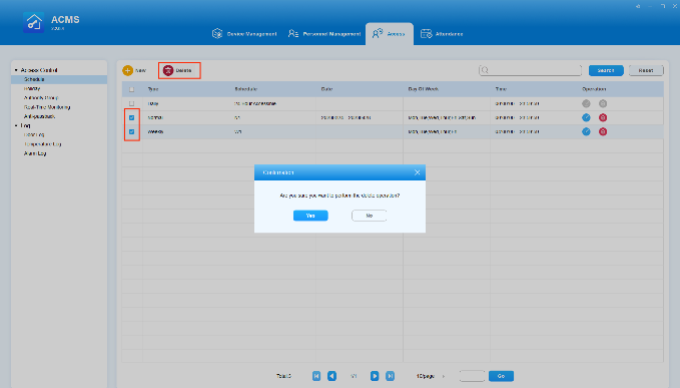Switch to the Device Management tab
Screen dimensions: 680x388
pyautogui.click(x=244, y=34)
